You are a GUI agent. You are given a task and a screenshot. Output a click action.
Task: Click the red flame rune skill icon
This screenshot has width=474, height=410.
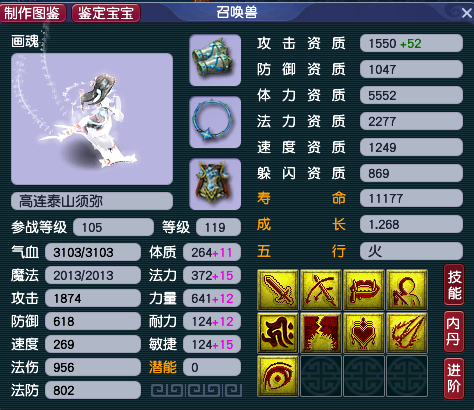tap(278, 333)
